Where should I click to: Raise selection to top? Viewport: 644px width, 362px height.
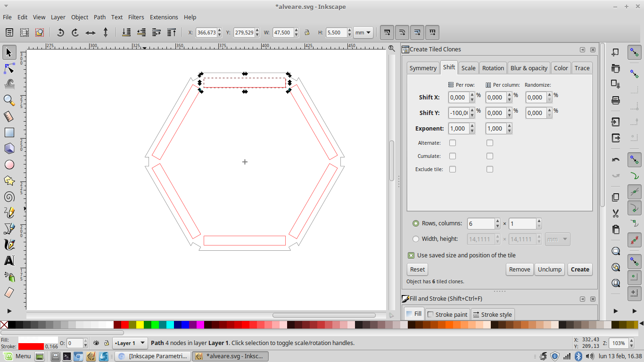(x=172, y=33)
